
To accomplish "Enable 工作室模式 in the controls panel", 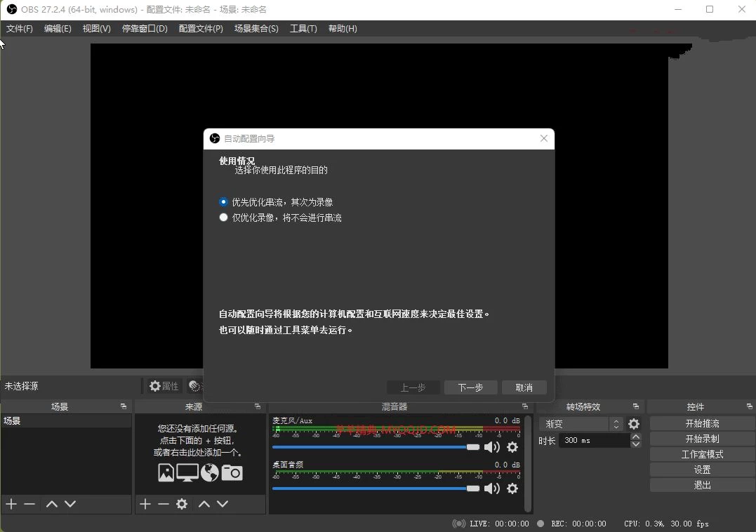I will click(701, 453).
